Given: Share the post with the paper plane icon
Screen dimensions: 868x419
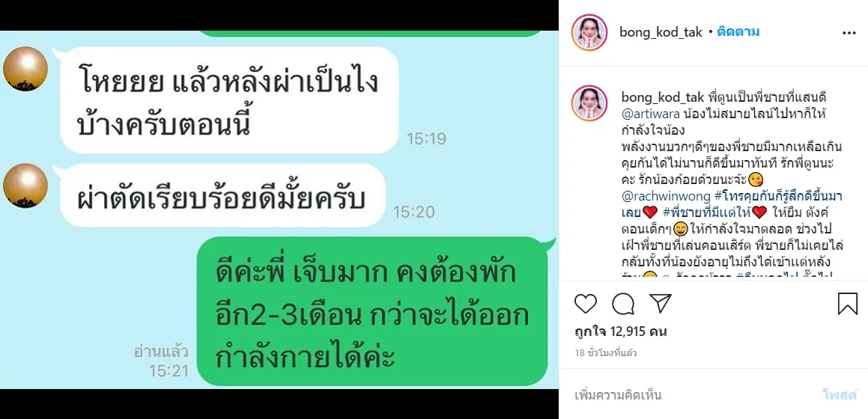Looking at the screenshot, I should point(660,304).
